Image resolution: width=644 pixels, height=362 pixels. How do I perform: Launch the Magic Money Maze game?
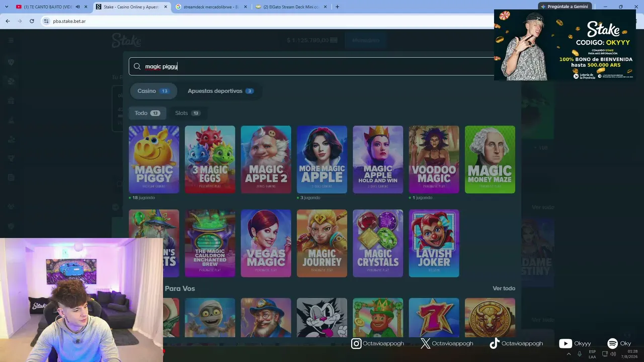(490, 159)
